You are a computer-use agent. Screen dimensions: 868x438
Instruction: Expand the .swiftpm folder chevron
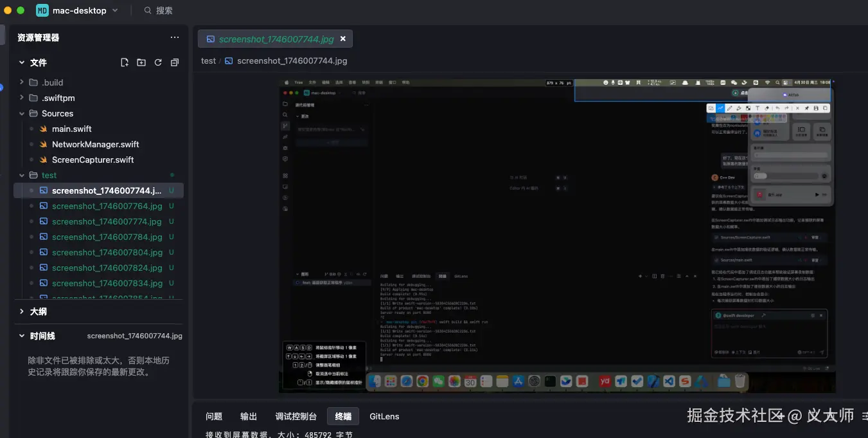(21, 98)
